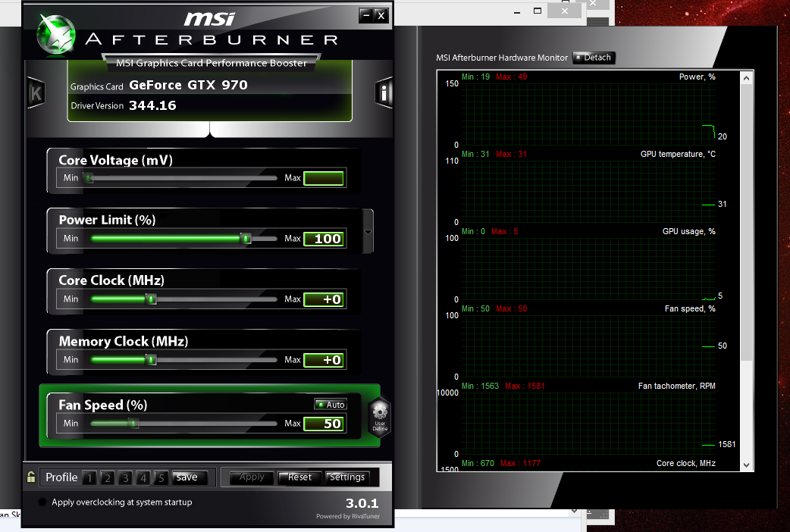
Task: Select profile slot 5
Action: click(161, 477)
